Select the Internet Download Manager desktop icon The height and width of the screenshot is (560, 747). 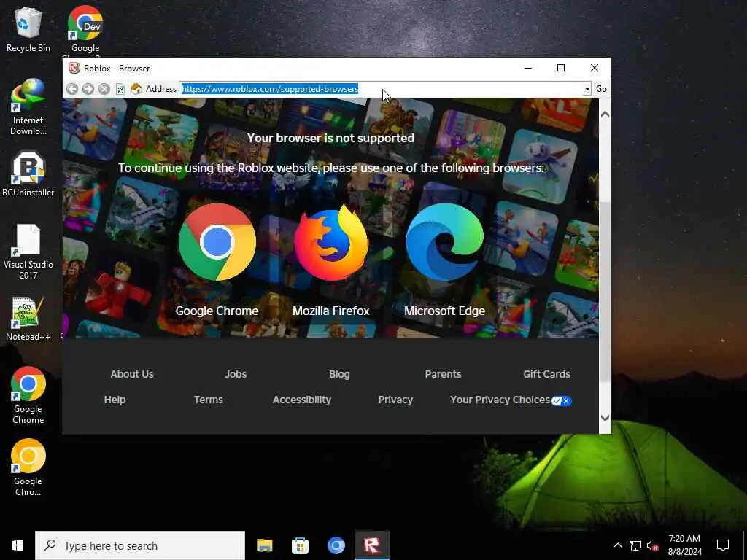pos(28,107)
